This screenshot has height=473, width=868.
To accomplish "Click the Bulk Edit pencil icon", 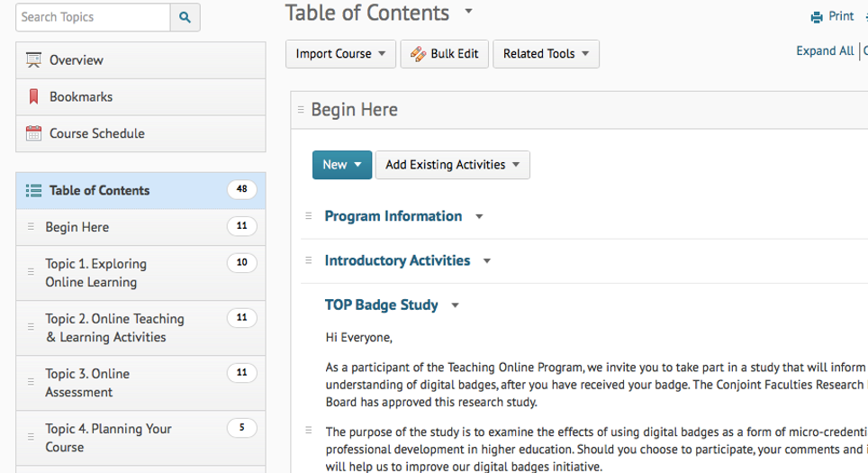I will coord(418,54).
